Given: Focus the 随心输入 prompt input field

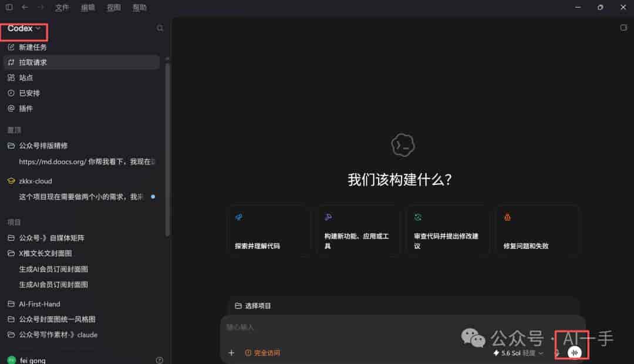Looking at the screenshot, I should 402,327.
